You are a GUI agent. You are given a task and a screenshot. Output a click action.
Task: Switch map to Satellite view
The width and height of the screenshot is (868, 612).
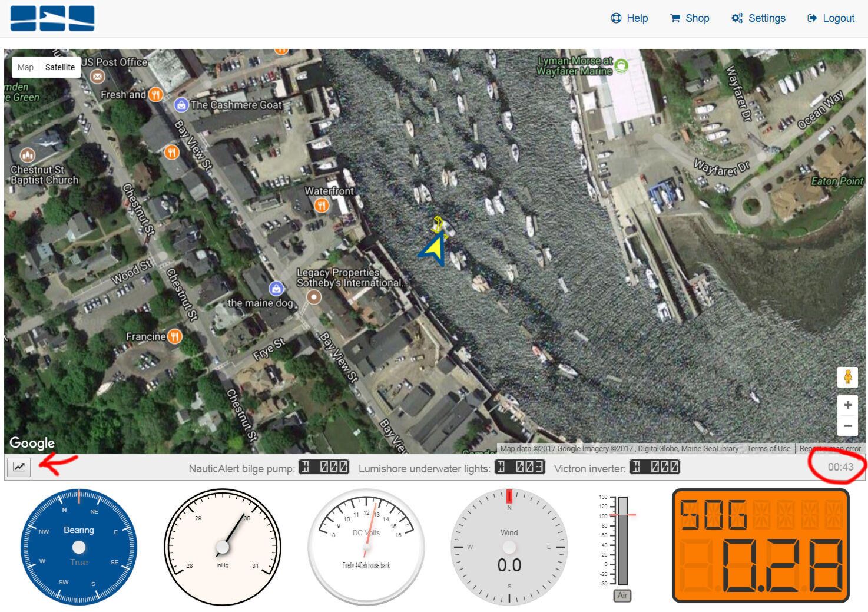(x=60, y=67)
